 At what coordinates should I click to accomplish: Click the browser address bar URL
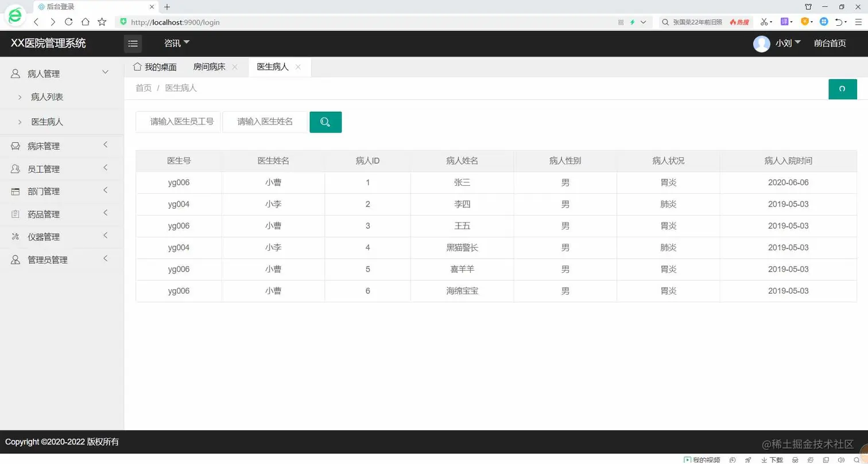(175, 22)
